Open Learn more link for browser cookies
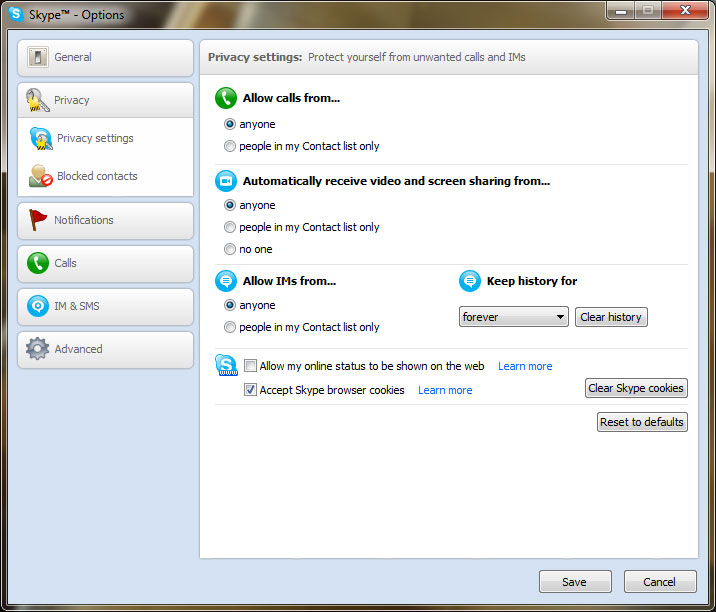 pyautogui.click(x=445, y=390)
